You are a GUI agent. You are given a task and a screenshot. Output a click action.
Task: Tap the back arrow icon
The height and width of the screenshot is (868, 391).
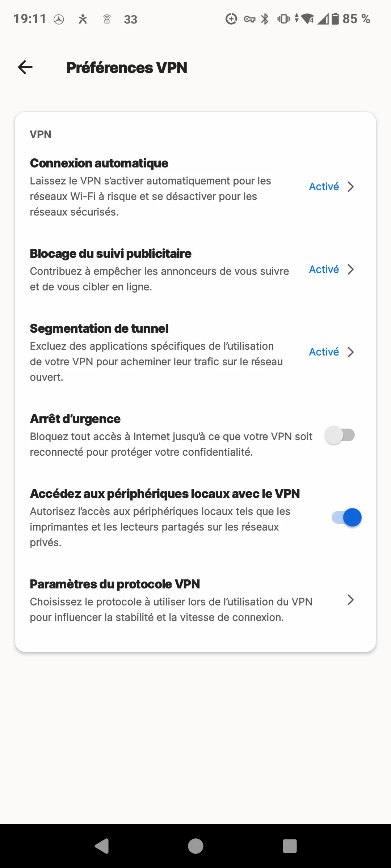point(25,67)
